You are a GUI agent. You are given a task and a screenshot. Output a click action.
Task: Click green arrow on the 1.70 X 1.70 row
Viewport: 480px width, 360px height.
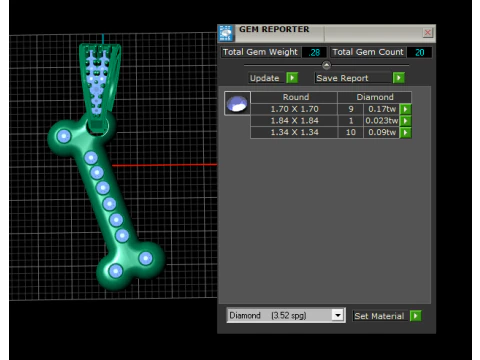click(406, 109)
